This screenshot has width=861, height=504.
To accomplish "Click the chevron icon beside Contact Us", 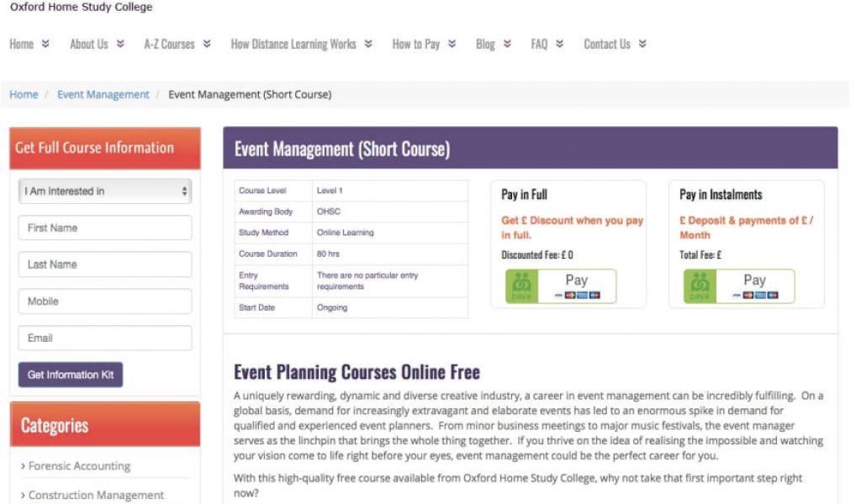I will point(642,45).
